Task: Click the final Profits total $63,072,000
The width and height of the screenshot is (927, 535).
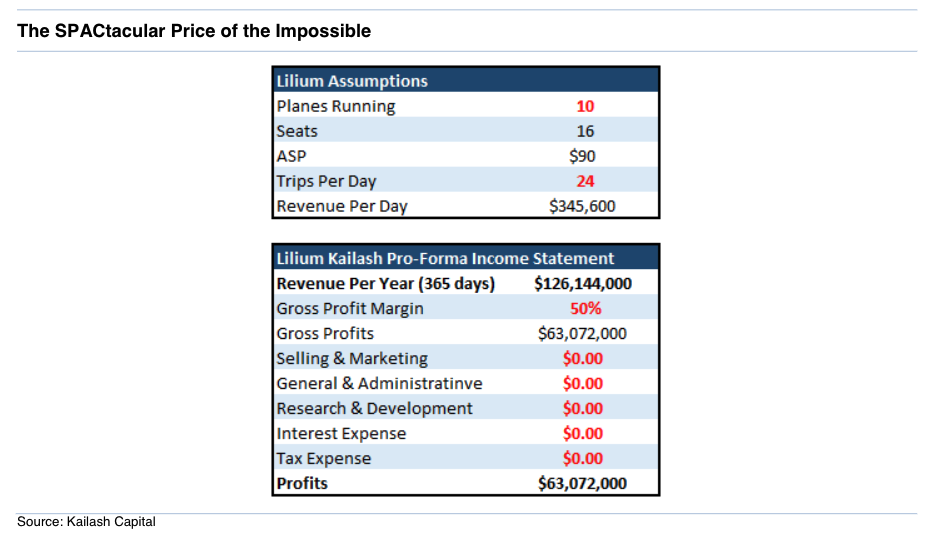Action: coord(582,483)
